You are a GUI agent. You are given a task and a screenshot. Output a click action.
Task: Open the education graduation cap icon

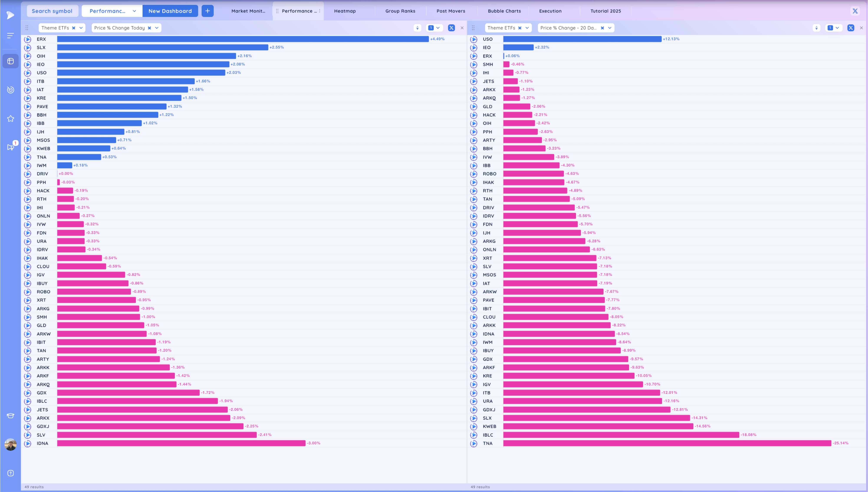(10, 416)
